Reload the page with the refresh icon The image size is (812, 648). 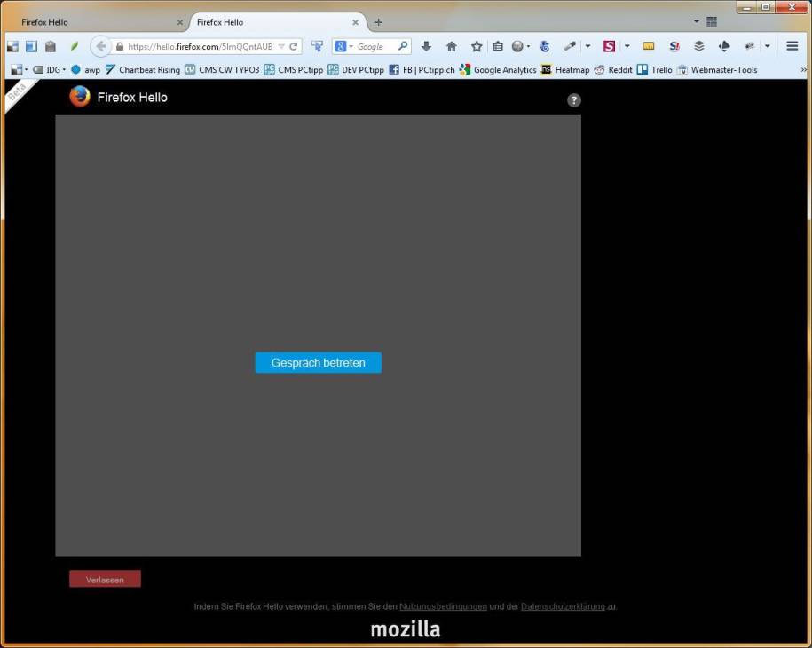294,47
